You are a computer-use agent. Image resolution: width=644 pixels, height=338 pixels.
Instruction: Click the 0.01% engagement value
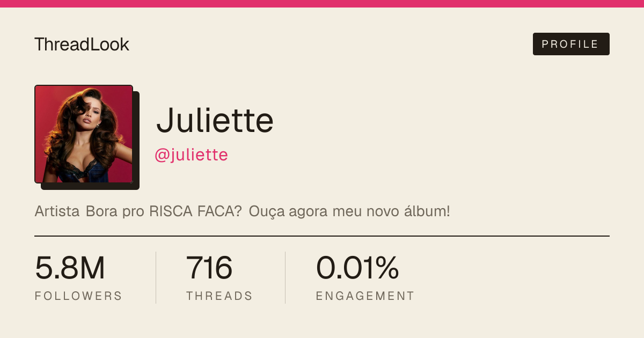pyautogui.click(x=357, y=268)
